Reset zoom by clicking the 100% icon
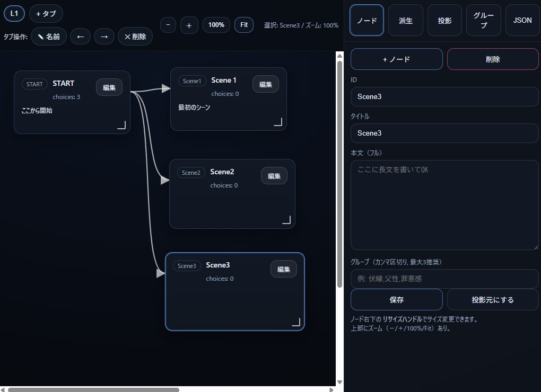This screenshot has height=392, width=541. 216,25
